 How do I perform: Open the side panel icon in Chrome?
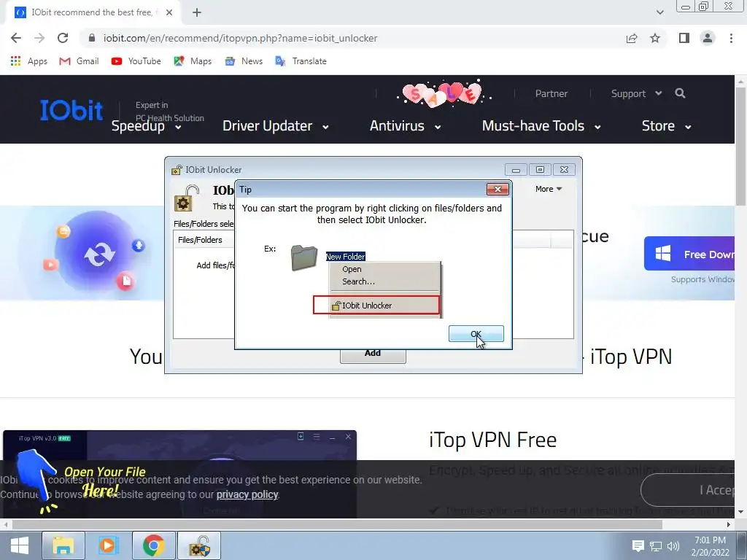click(x=684, y=38)
